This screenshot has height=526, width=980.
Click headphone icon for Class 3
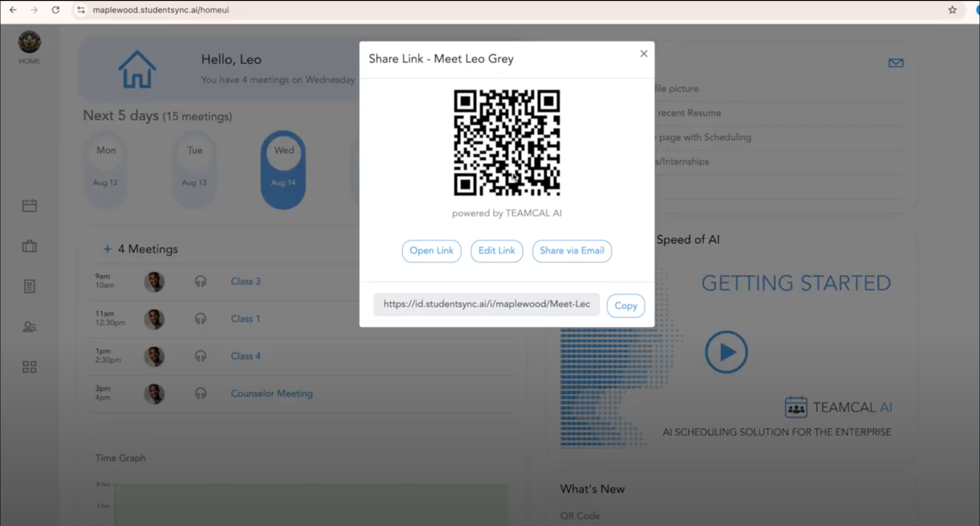(x=200, y=281)
